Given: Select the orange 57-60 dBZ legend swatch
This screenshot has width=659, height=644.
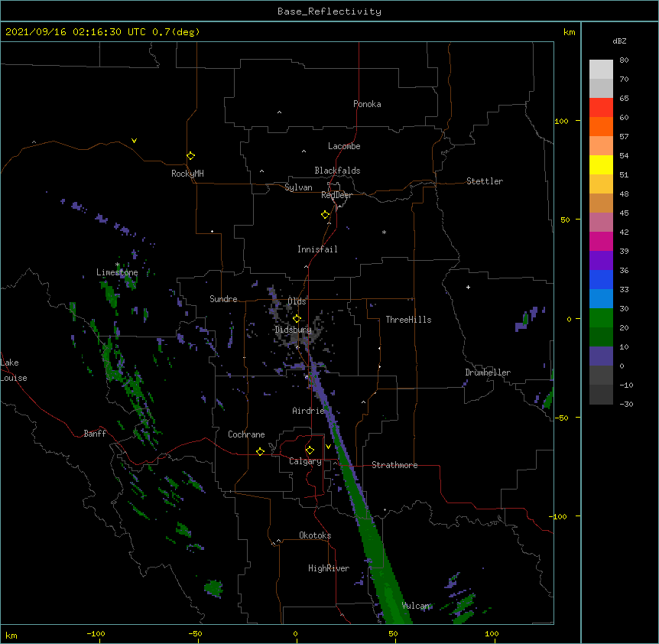Looking at the screenshot, I should coord(601,126).
